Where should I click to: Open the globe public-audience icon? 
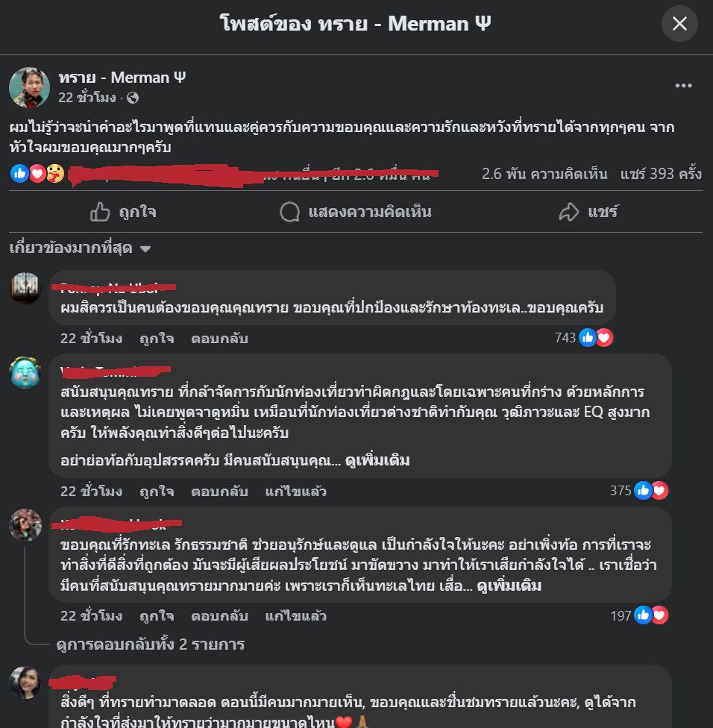pos(133,98)
